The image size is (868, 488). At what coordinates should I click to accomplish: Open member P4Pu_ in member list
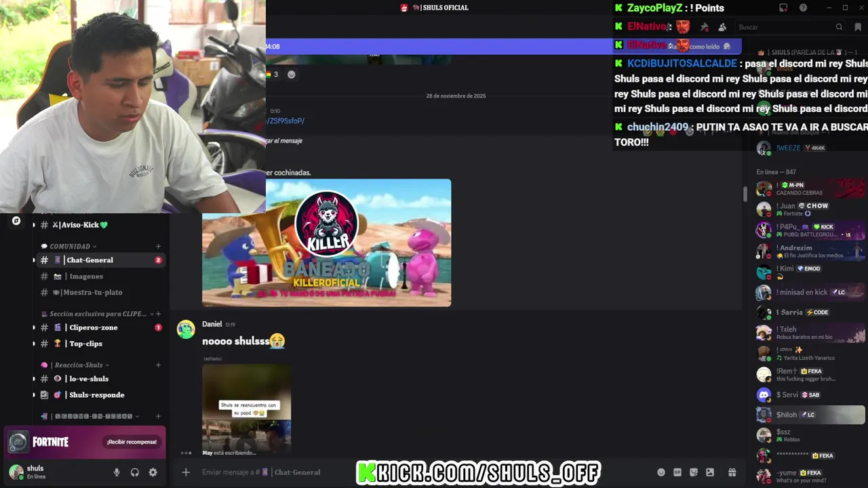coord(811,230)
